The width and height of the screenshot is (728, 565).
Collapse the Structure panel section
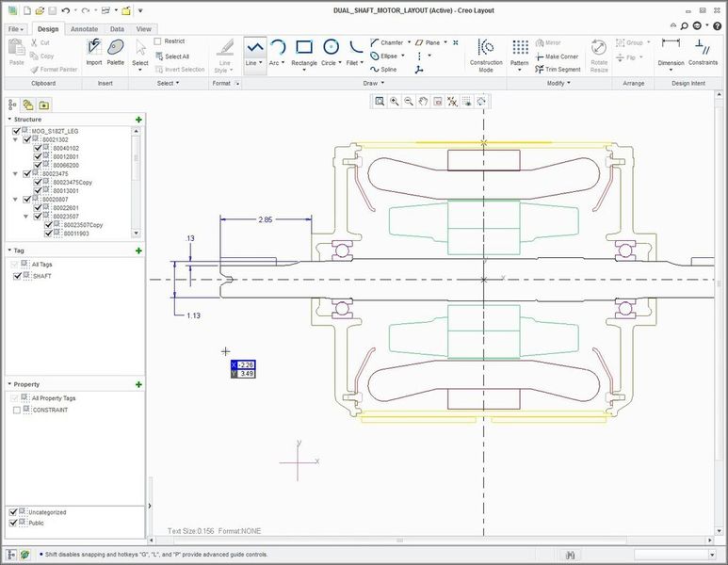[x=9, y=120]
